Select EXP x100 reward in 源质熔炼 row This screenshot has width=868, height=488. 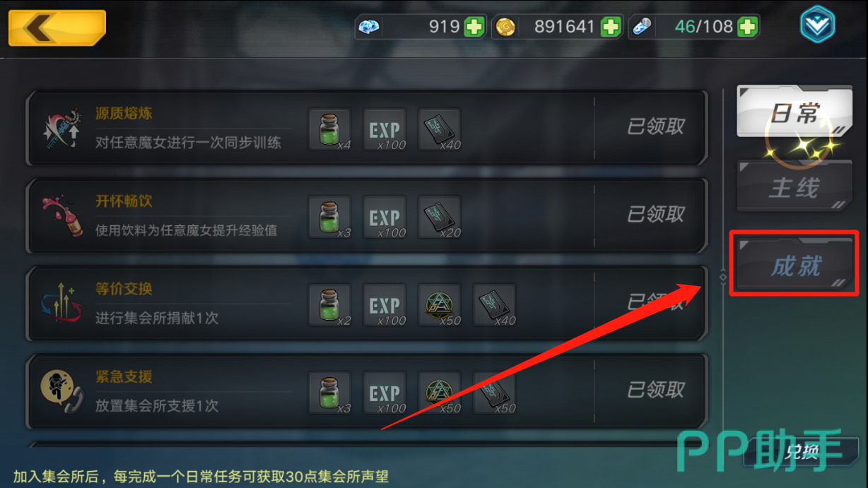(385, 129)
